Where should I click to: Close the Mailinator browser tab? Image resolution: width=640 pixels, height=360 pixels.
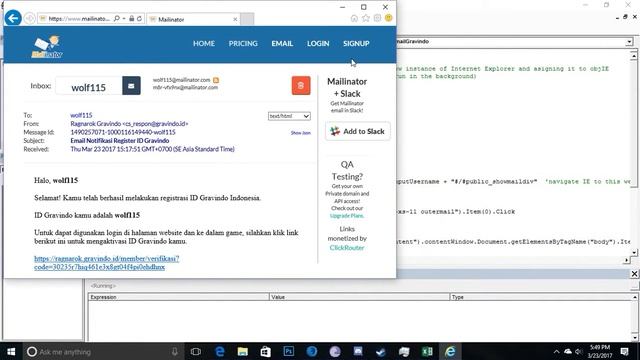(235, 19)
